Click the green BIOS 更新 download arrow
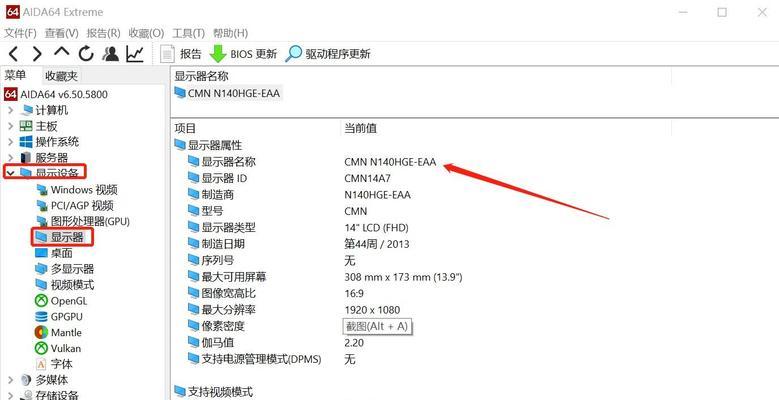This screenshot has width=779, height=400. pos(218,54)
